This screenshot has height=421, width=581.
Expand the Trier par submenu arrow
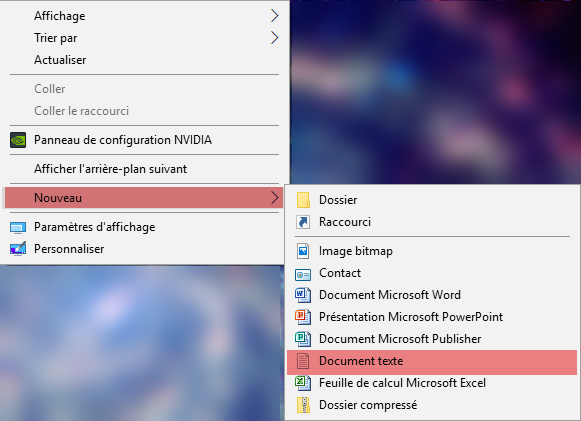[x=274, y=37]
